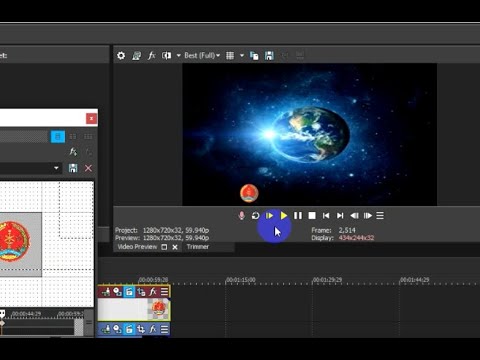The height and width of the screenshot is (360, 480).
Task: Open the blue track hamburger menu
Action: pyautogui.click(x=164, y=329)
